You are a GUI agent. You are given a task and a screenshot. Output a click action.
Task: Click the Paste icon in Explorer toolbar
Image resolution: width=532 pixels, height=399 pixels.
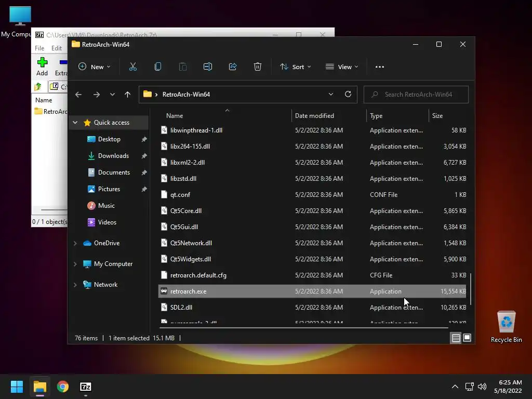[182, 67]
